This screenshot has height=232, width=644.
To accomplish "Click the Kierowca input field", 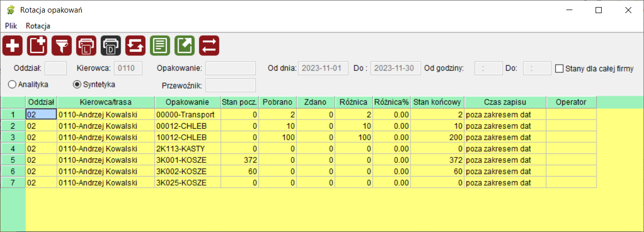I will pyautogui.click(x=128, y=68).
